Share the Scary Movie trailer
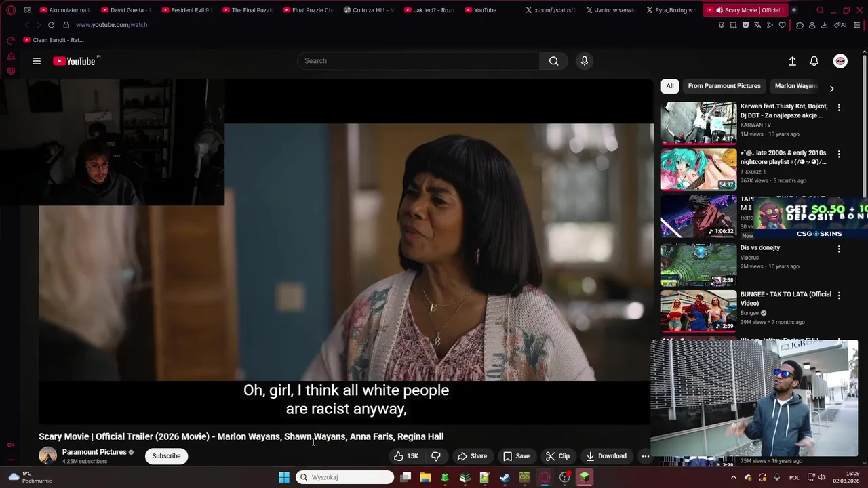 tap(472, 456)
